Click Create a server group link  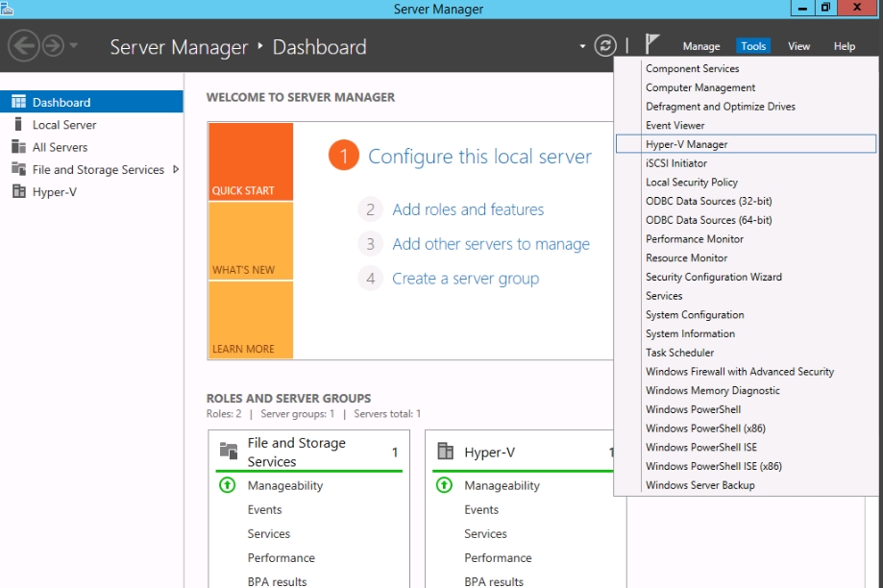465,279
